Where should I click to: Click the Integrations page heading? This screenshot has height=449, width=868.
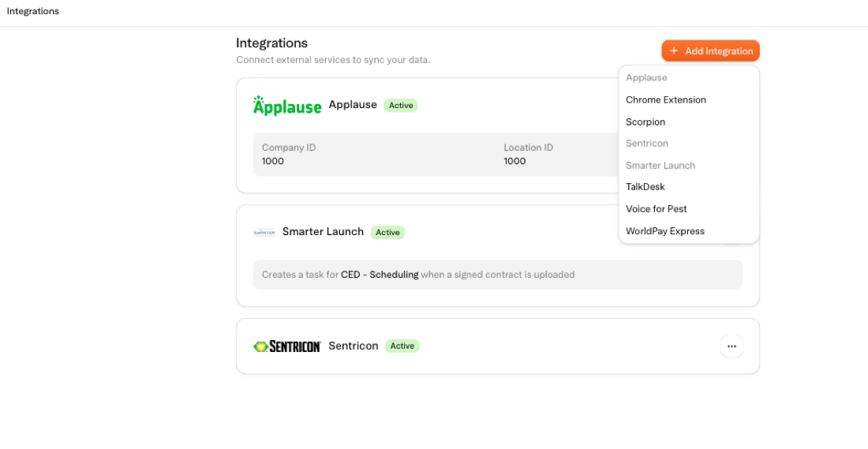click(x=271, y=43)
